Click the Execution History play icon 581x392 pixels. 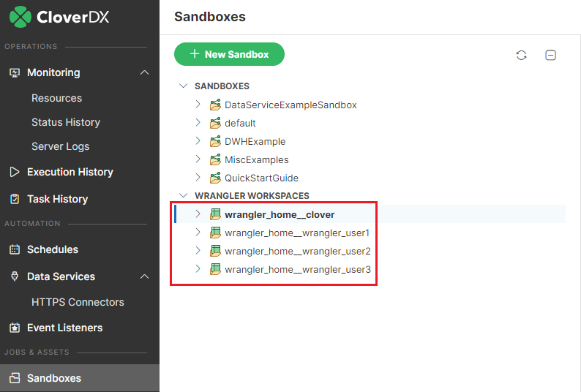coord(14,172)
